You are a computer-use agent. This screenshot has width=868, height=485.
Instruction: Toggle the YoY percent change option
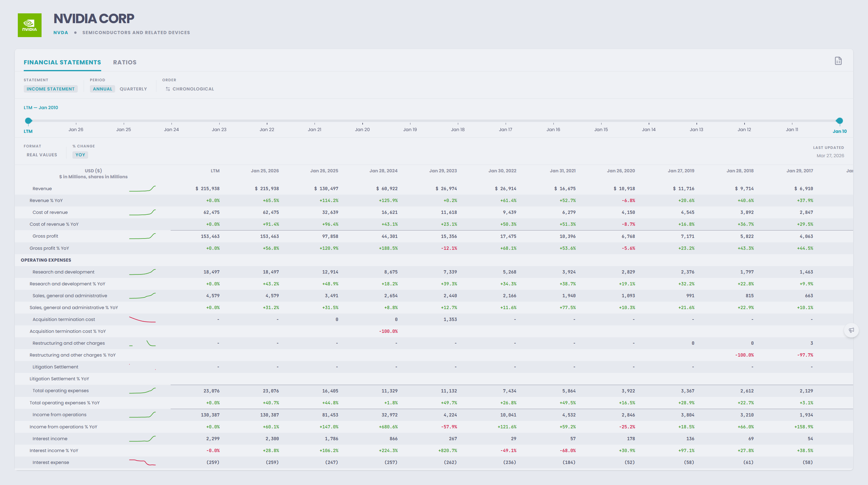80,155
